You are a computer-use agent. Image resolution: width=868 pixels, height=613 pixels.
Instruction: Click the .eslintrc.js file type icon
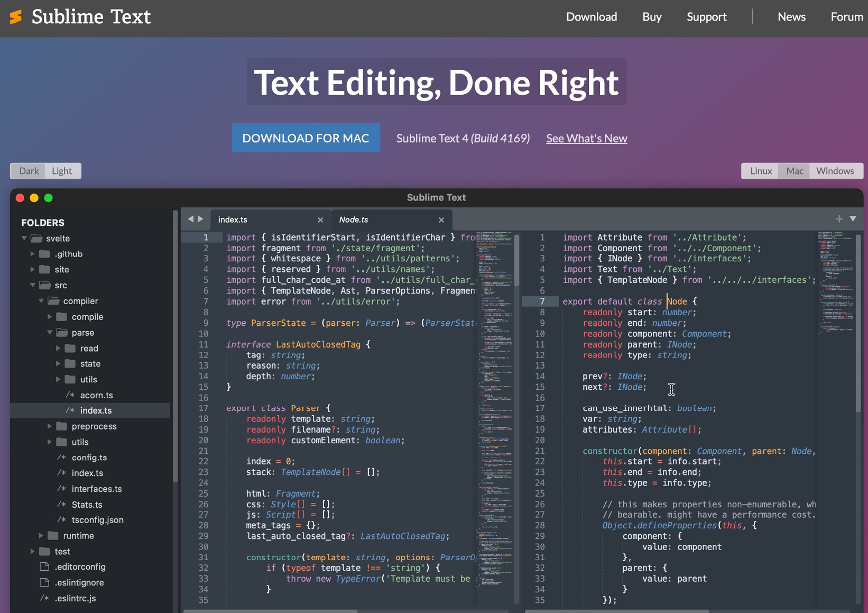tap(45, 598)
